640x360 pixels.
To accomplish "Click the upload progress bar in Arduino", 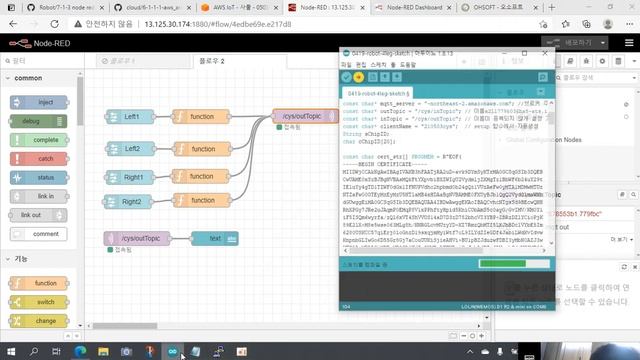I will coord(514,264).
